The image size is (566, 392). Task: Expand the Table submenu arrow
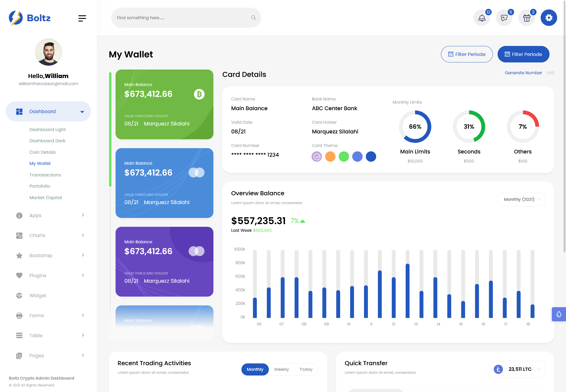click(x=83, y=335)
